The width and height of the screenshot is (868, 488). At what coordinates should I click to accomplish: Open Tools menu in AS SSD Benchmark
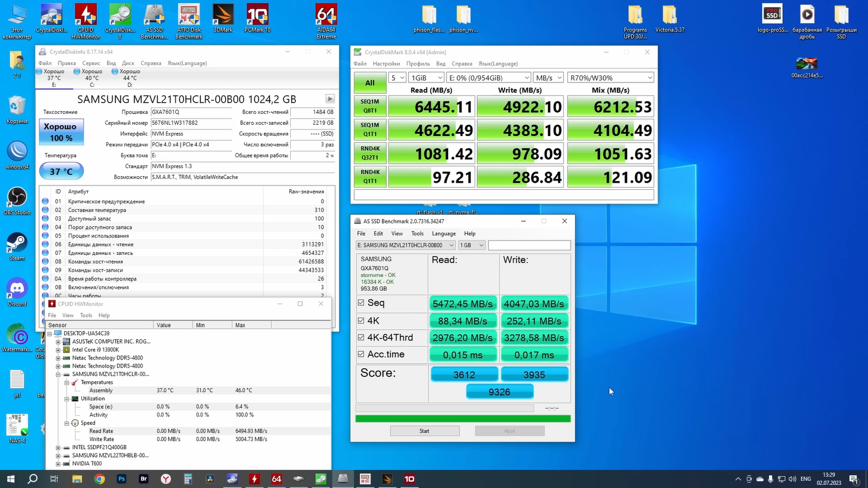pos(417,234)
